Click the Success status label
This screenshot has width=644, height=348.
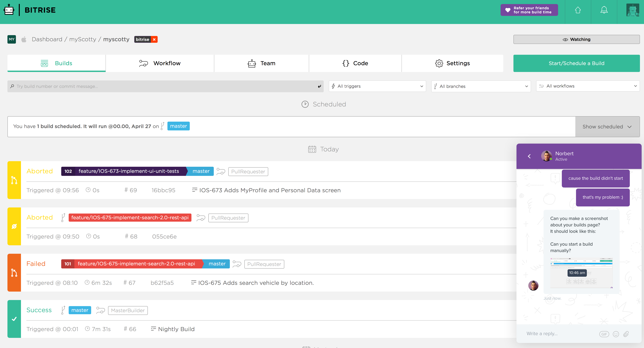pyautogui.click(x=39, y=310)
